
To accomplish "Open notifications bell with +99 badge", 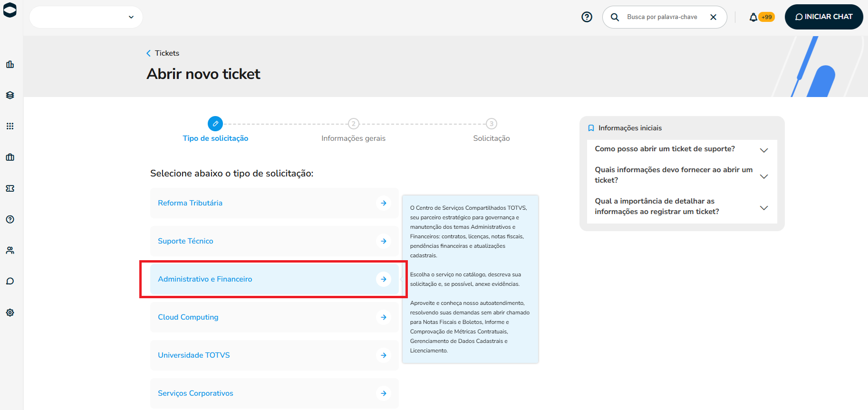I will tap(762, 17).
